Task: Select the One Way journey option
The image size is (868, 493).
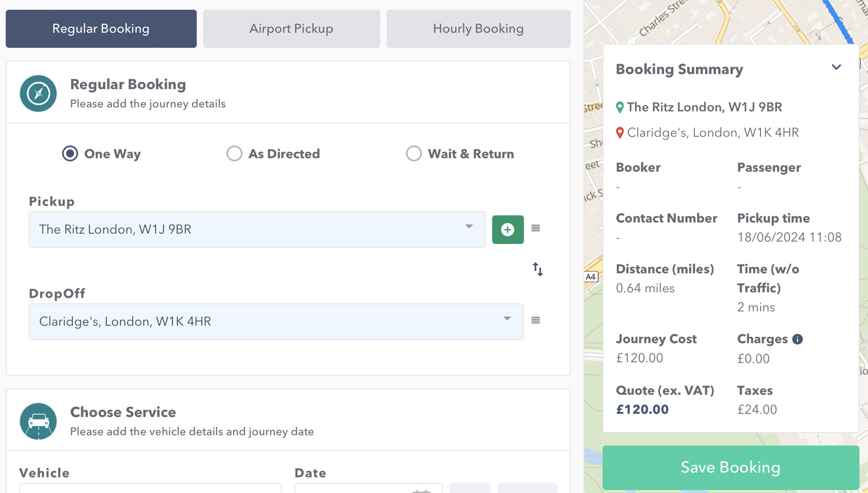Action: tap(69, 153)
